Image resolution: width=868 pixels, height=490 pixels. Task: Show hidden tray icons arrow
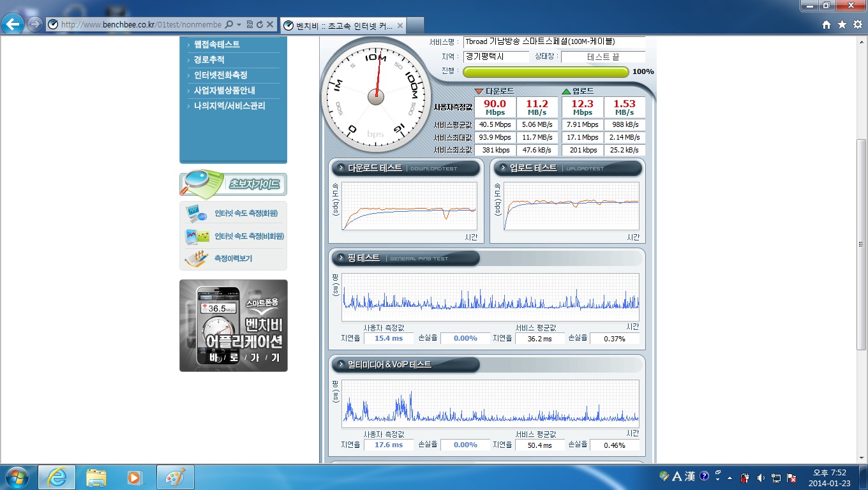(x=730, y=477)
